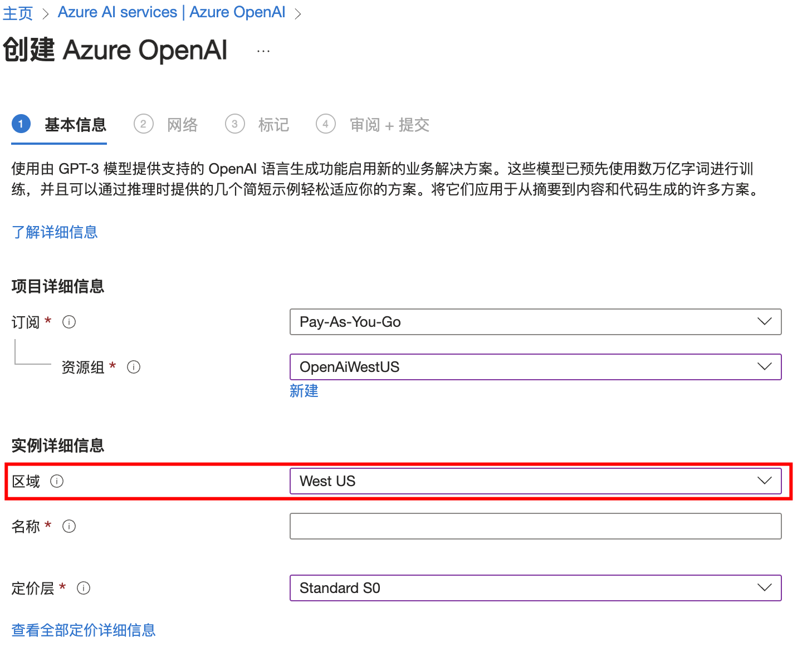Switch to the 网络 tab

pos(166,125)
